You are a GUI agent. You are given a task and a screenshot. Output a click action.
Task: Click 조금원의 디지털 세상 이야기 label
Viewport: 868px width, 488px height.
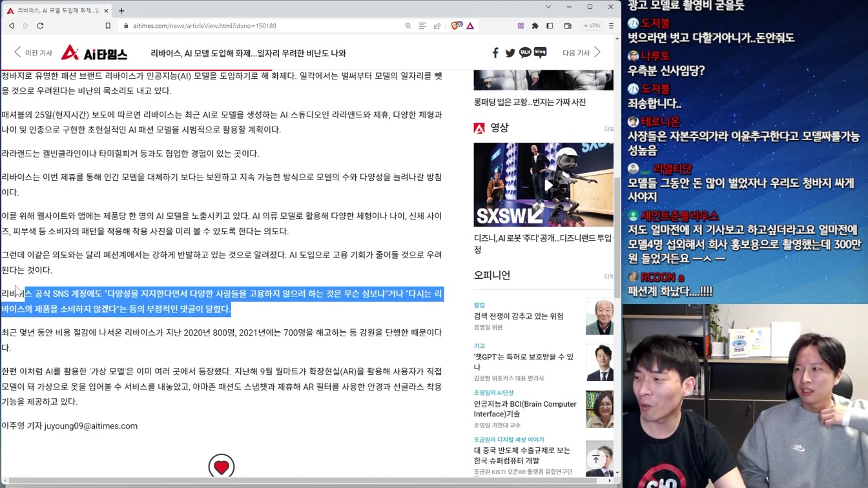coord(509,440)
